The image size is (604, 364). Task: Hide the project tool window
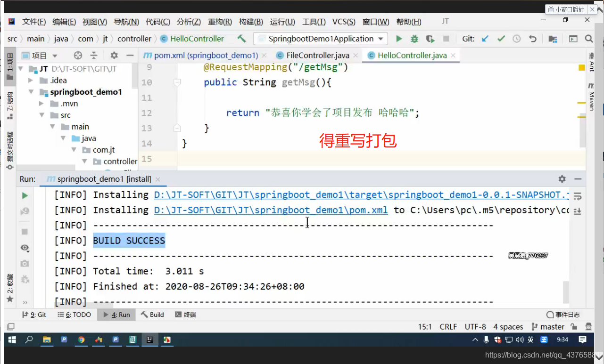pyautogui.click(x=130, y=56)
